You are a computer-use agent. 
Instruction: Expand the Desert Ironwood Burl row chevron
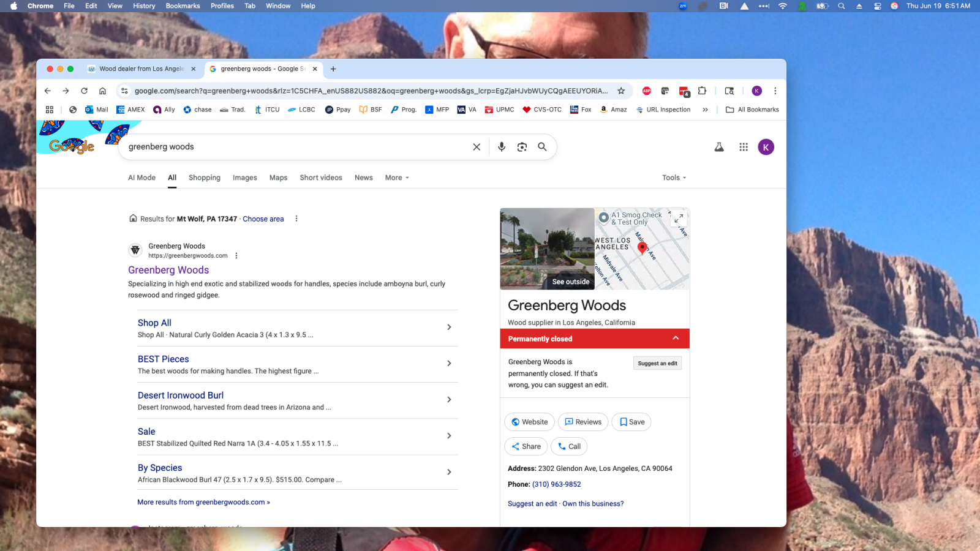click(x=449, y=399)
